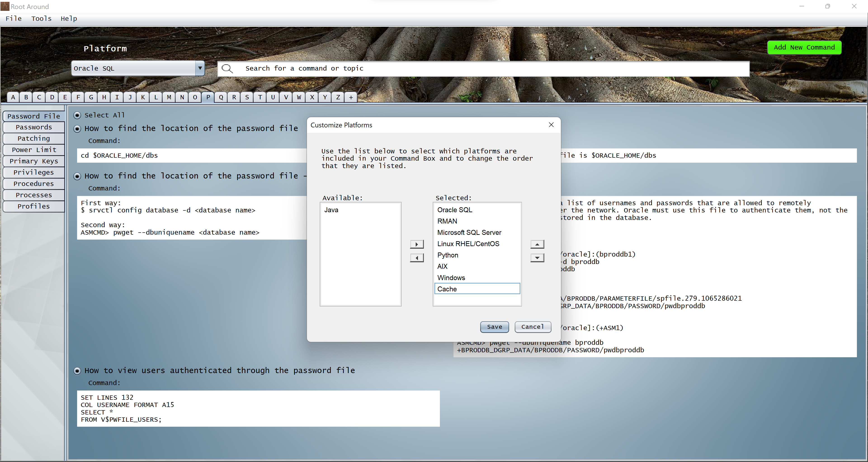Viewport: 868px width, 462px height.
Task: Select Linux RHEL/CentOS in Selected list
Action: click(x=477, y=244)
